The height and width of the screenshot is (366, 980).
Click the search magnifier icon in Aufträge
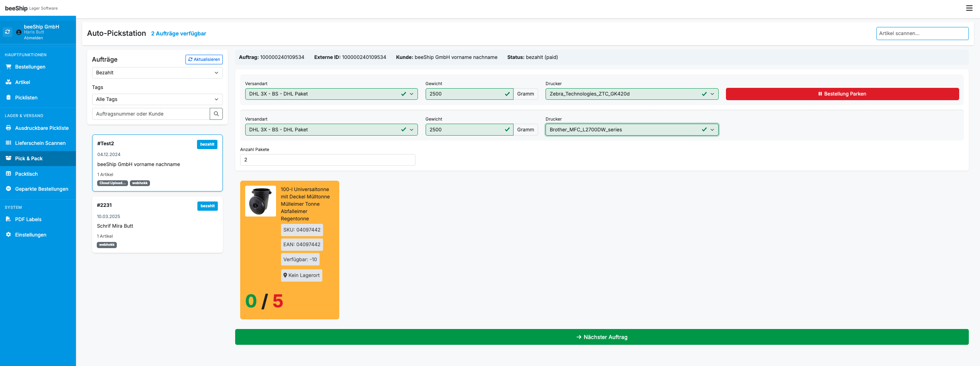(216, 114)
